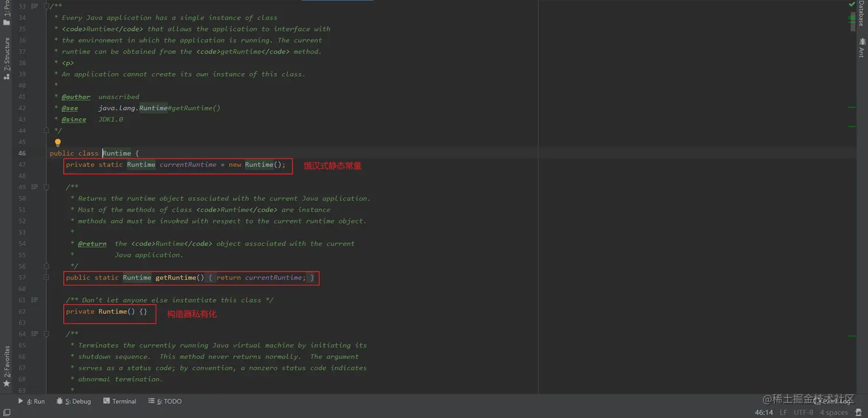Open the 4: Run tool window
This screenshot has width=868, height=418.
click(31, 401)
